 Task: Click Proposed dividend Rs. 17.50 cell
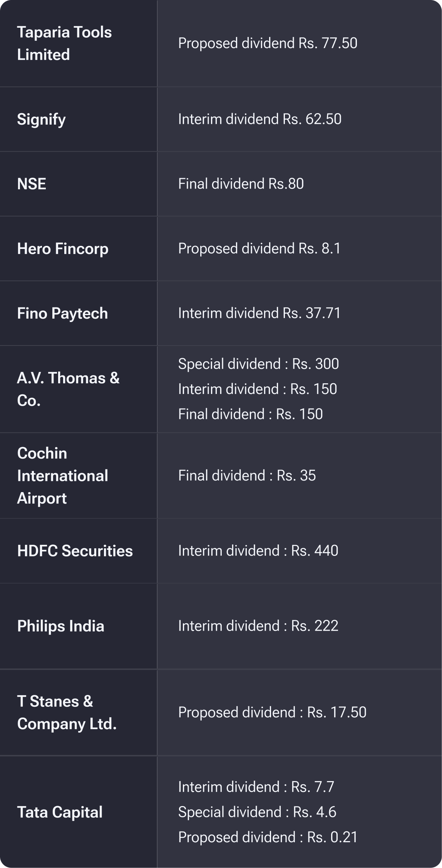[272, 713]
